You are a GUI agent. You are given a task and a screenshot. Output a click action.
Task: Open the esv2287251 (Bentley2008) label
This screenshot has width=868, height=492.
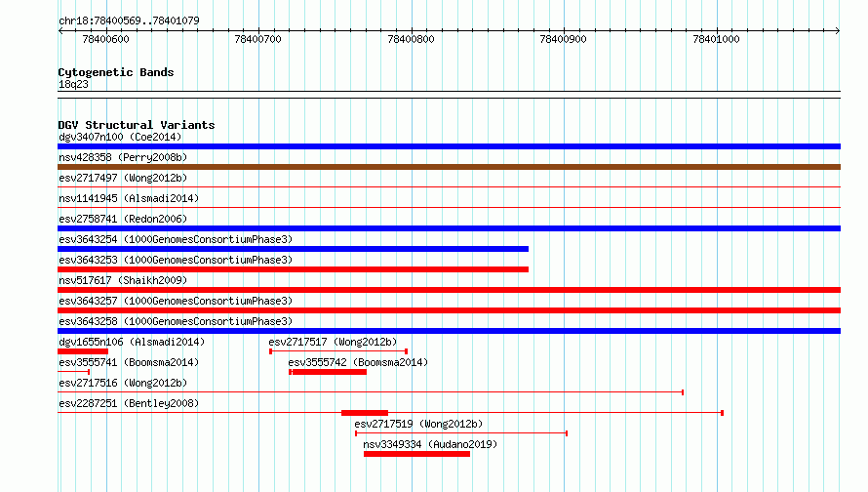129,403
